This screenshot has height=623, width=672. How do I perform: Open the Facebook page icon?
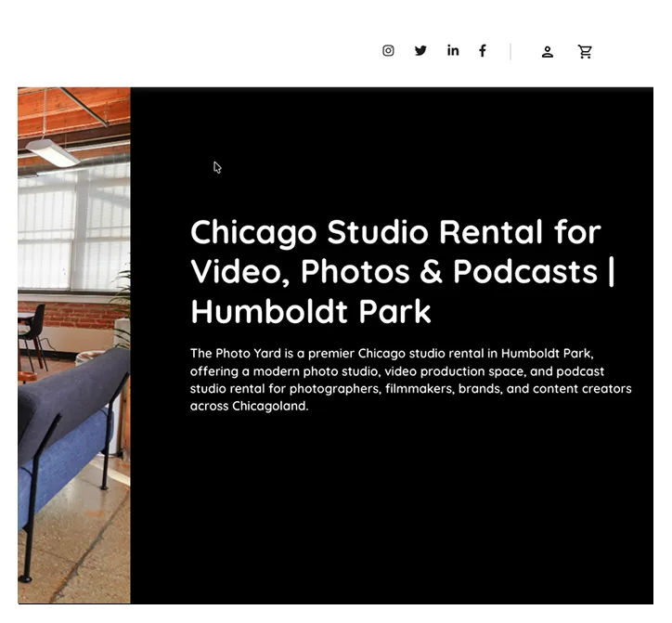(483, 50)
